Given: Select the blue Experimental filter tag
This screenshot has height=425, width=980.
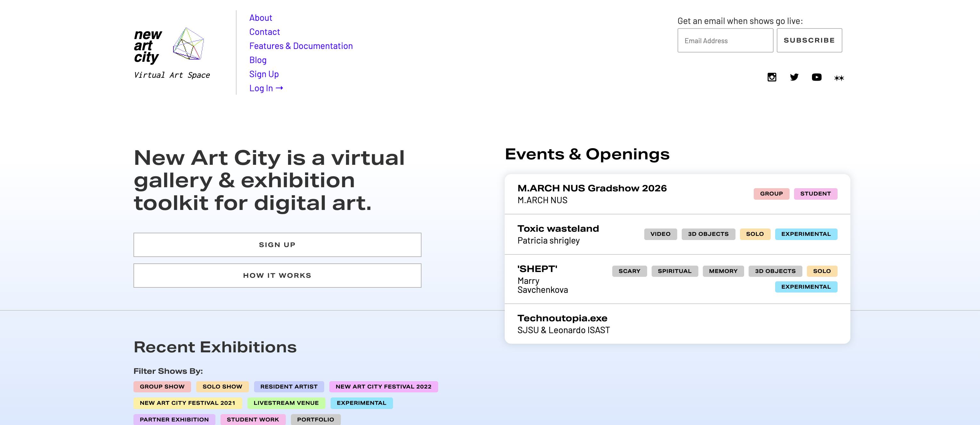Looking at the screenshot, I should (x=361, y=403).
